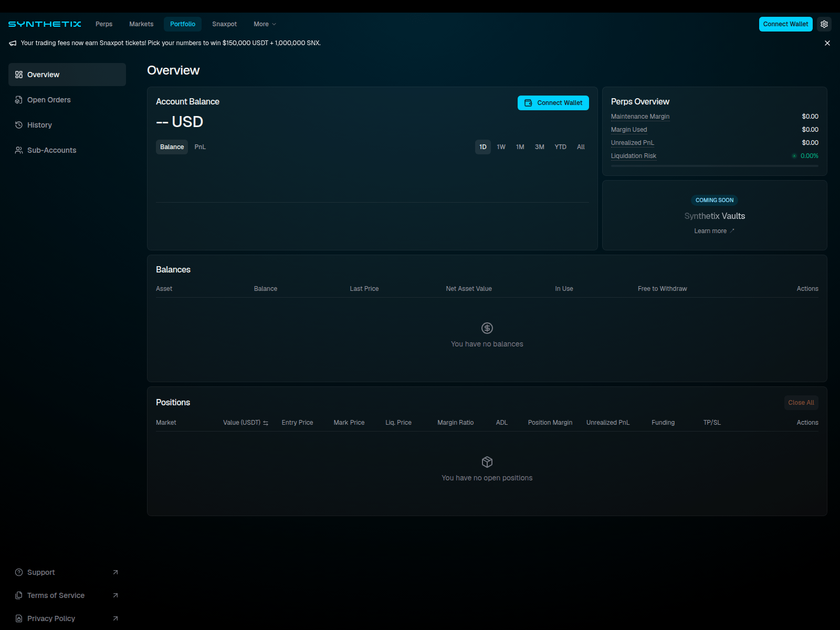840x630 pixels.
Task: Click Learn more under Synthetix Vaults
Action: tap(715, 231)
